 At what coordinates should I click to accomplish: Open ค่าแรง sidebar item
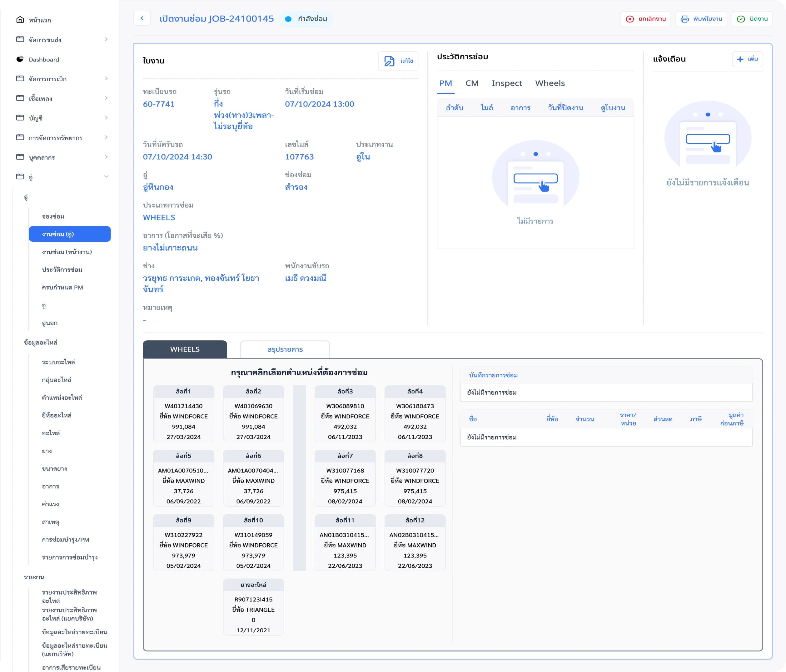pyautogui.click(x=51, y=504)
